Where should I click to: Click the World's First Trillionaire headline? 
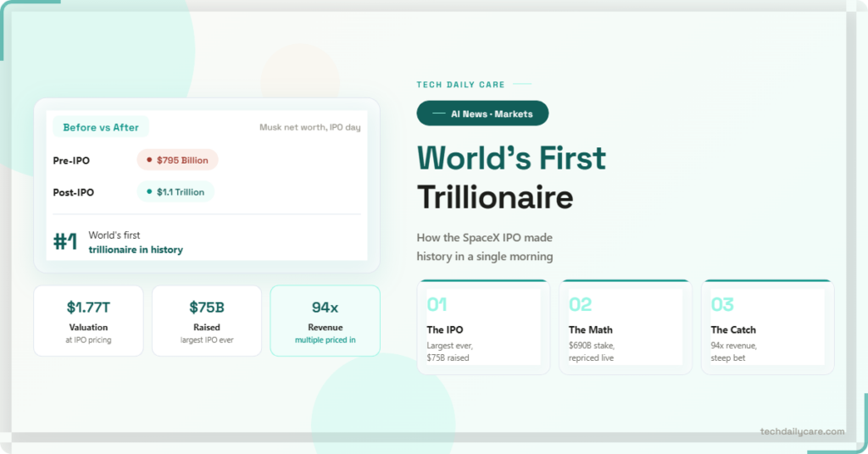(511, 178)
